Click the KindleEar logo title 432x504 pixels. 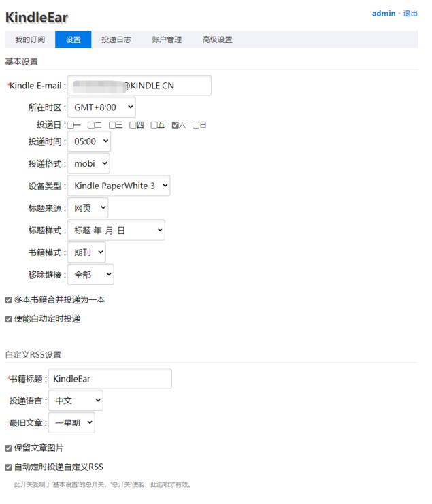click(37, 18)
